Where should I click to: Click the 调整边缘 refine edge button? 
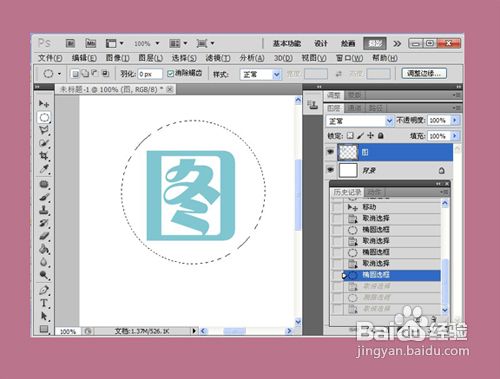point(424,73)
